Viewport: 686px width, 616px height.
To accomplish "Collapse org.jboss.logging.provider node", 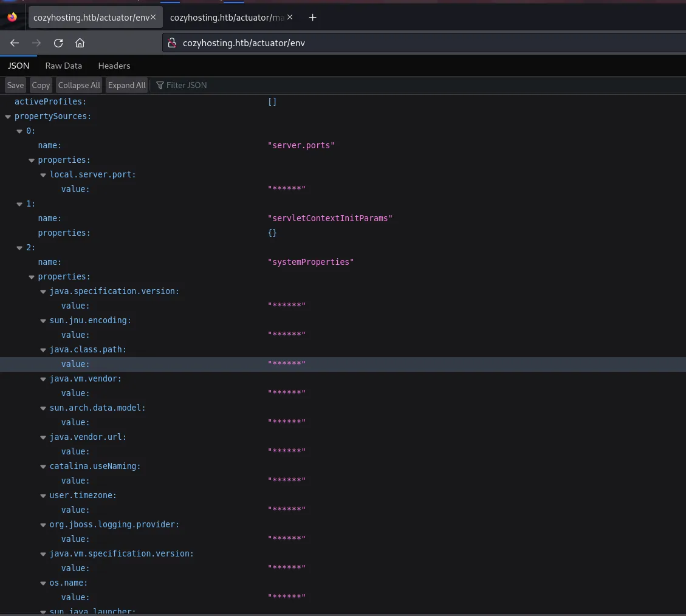I will click(x=43, y=525).
